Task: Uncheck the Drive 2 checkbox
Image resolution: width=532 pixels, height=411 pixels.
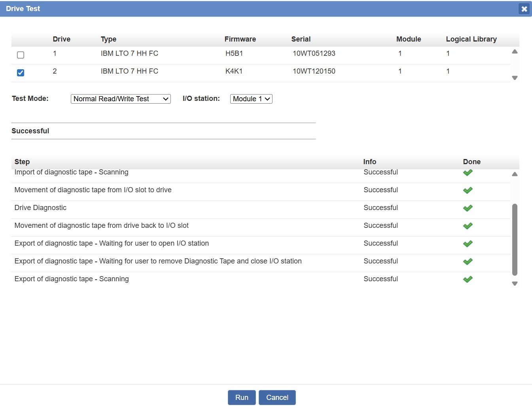Action: tap(21, 73)
